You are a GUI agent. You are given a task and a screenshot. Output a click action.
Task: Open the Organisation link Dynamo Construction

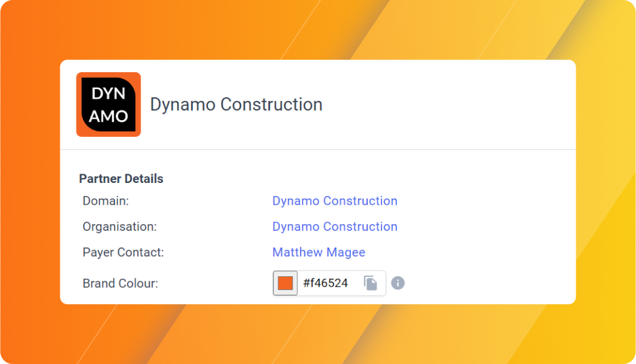335,226
